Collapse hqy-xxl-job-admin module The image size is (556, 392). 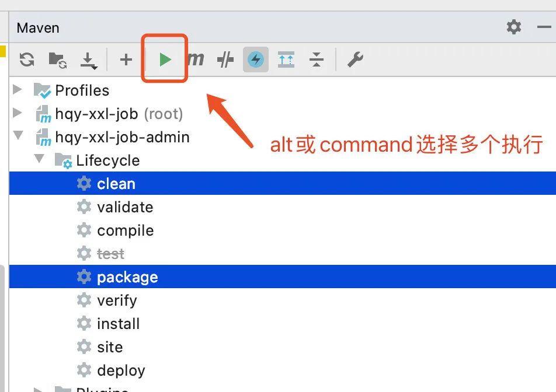tap(18, 135)
